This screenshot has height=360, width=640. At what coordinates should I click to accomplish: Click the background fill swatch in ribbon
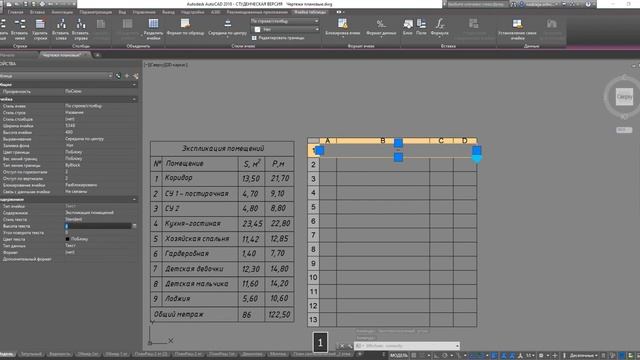tap(258, 29)
